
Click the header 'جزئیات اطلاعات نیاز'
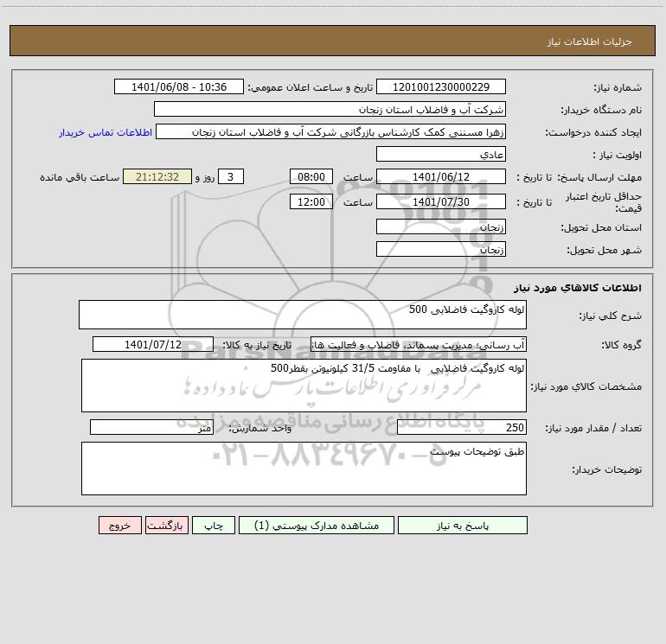[x=589, y=41]
